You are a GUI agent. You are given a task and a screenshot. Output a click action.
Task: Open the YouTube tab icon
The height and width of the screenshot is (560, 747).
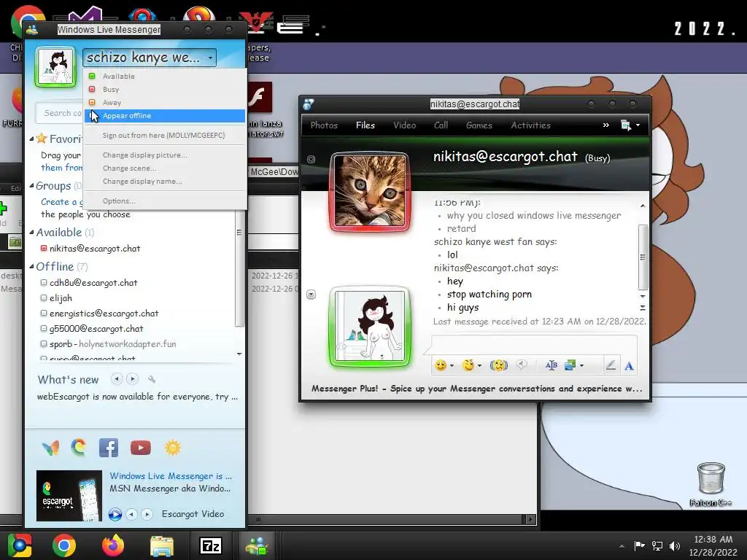pos(141,448)
